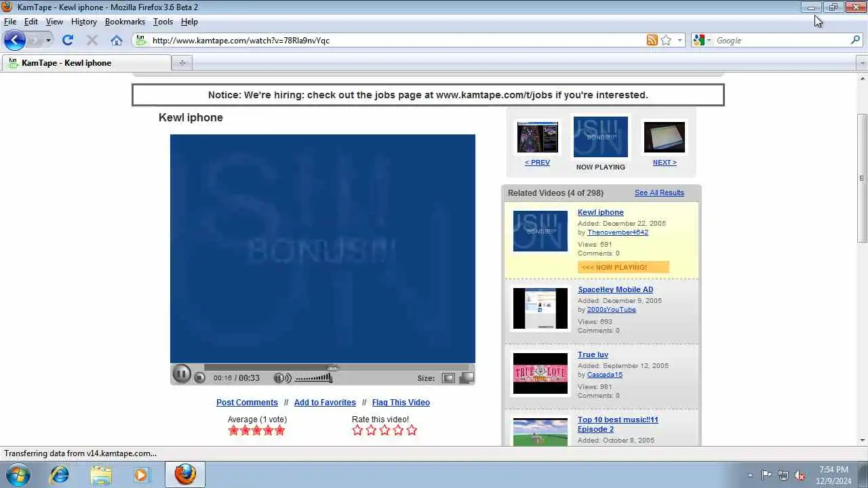This screenshot has height=488, width=868.
Task: Open the Cascada15 uploader link
Action: 605,375
